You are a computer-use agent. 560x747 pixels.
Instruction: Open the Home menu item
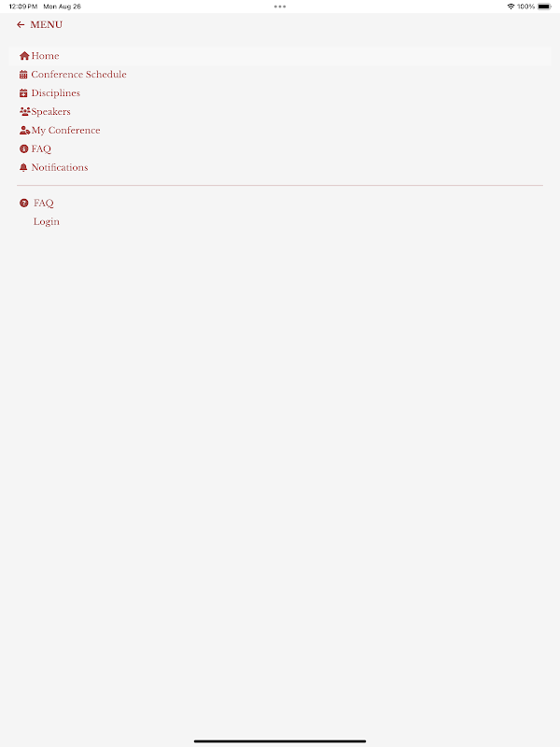[x=279, y=56]
